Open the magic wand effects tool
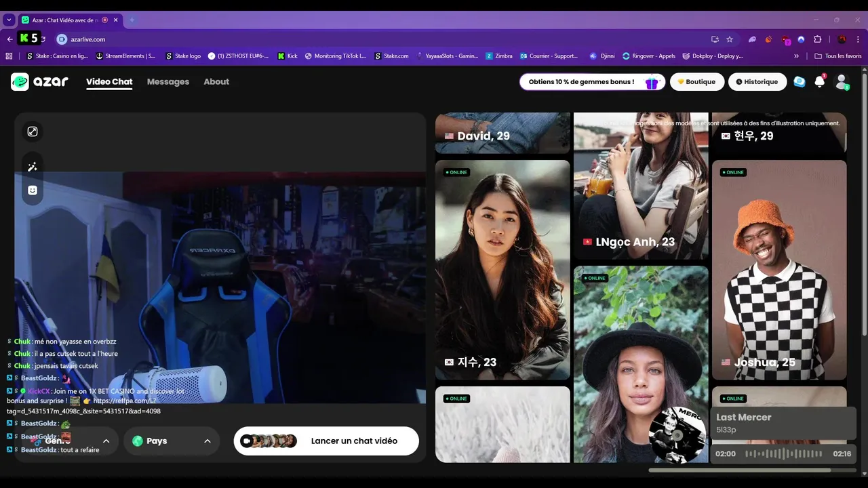The height and width of the screenshot is (488, 868). pos(32,167)
